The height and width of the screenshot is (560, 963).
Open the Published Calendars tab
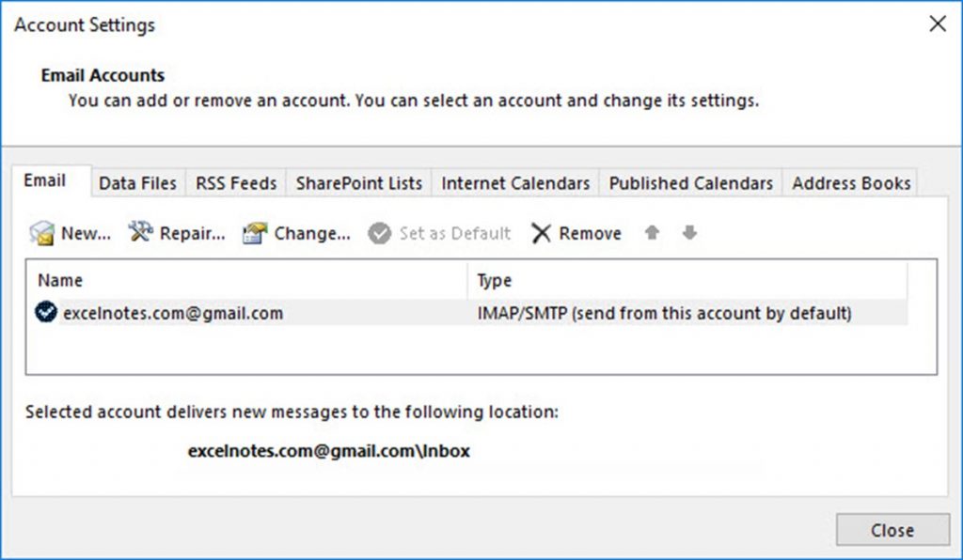[x=690, y=183]
